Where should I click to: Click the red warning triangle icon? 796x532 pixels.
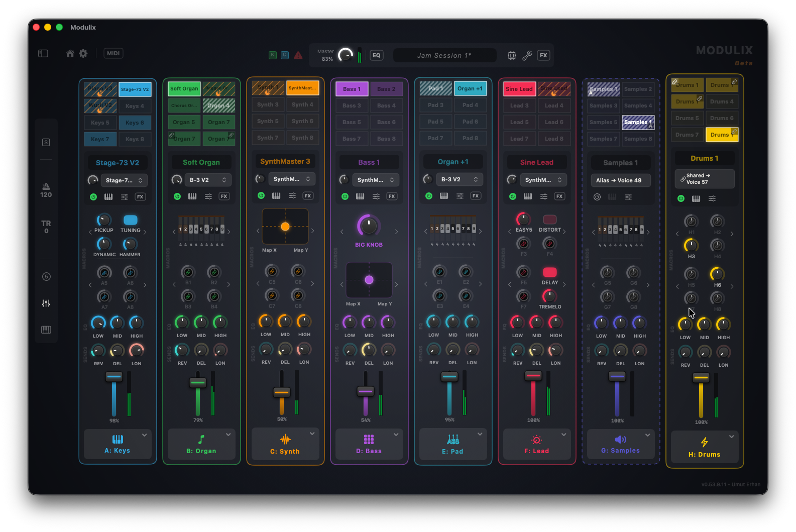click(298, 55)
